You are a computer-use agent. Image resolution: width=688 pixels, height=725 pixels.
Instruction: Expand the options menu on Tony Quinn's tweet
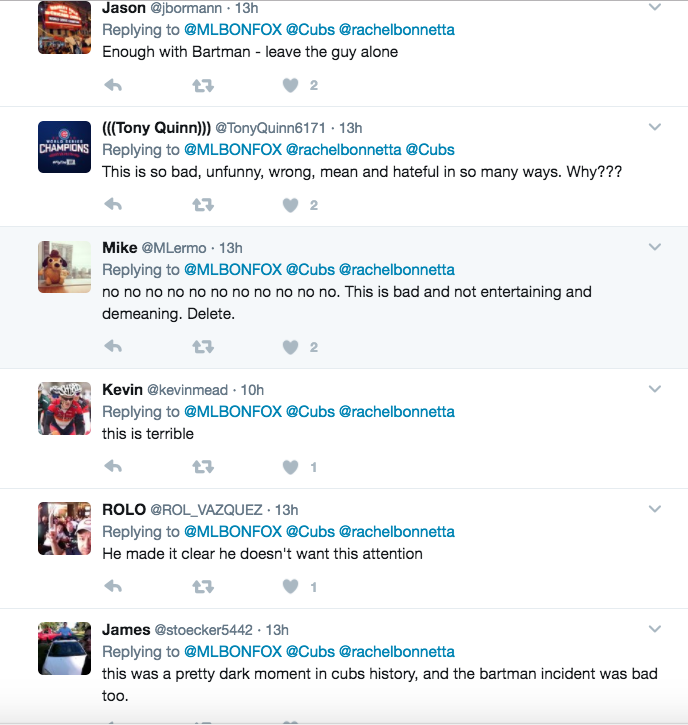[x=655, y=127]
